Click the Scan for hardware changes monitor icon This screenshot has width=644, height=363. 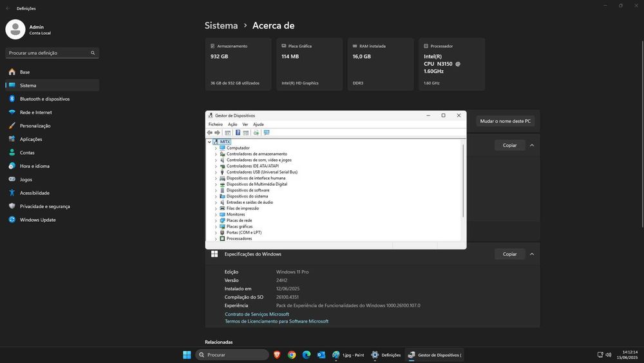click(267, 133)
